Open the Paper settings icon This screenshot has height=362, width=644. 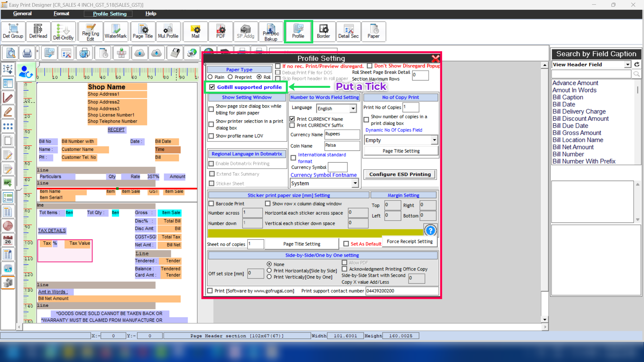tap(373, 32)
